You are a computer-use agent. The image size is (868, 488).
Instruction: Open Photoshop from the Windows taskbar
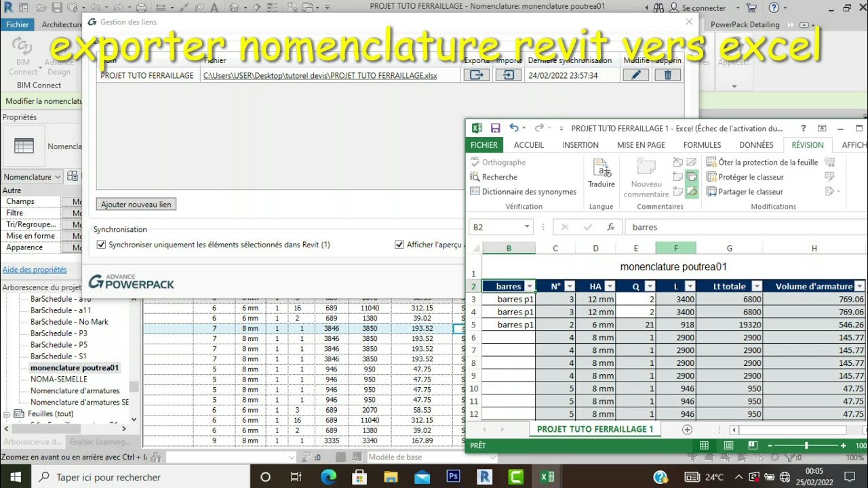pos(453,477)
